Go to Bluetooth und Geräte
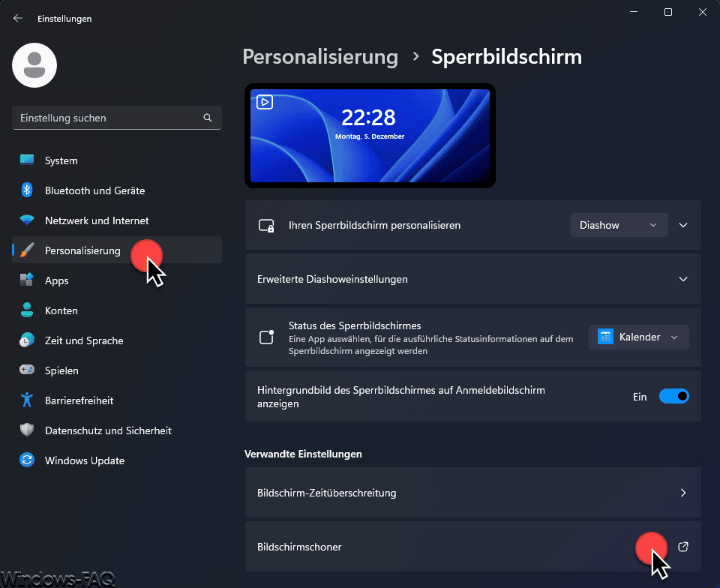This screenshot has width=720, height=588. pos(117,190)
